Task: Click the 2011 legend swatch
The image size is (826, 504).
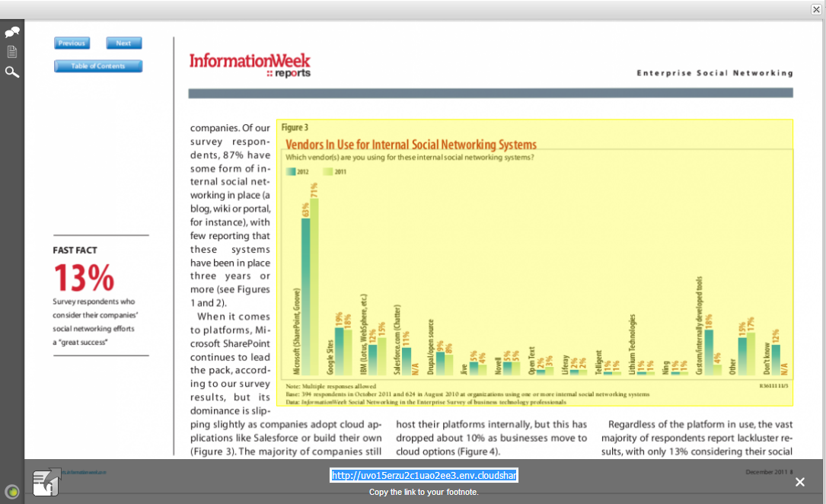Action: coord(327,172)
